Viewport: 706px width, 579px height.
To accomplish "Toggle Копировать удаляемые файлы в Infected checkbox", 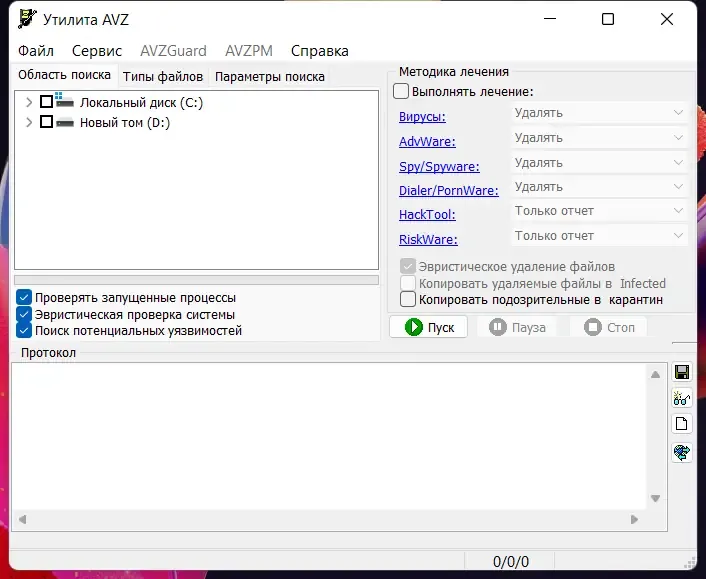I will [x=408, y=283].
